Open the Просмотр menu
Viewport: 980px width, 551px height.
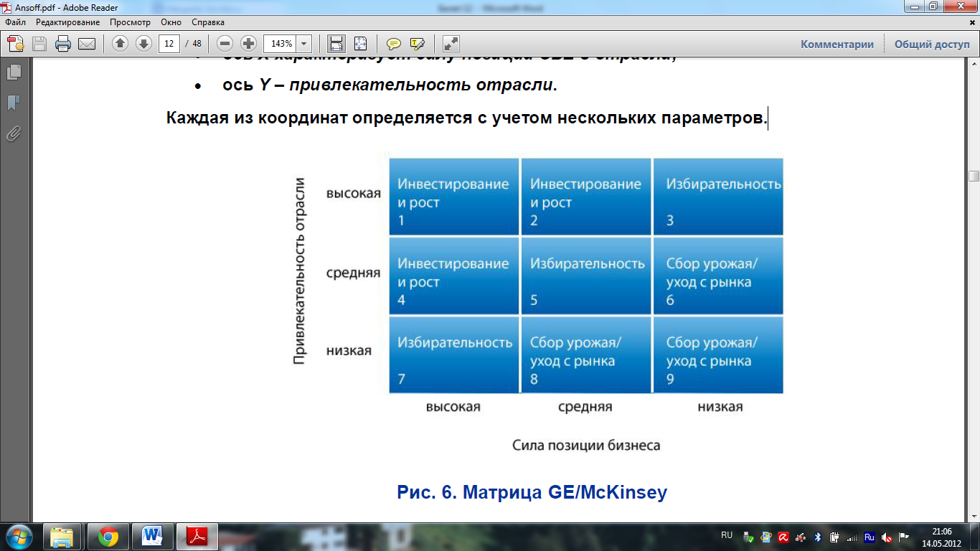130,22
